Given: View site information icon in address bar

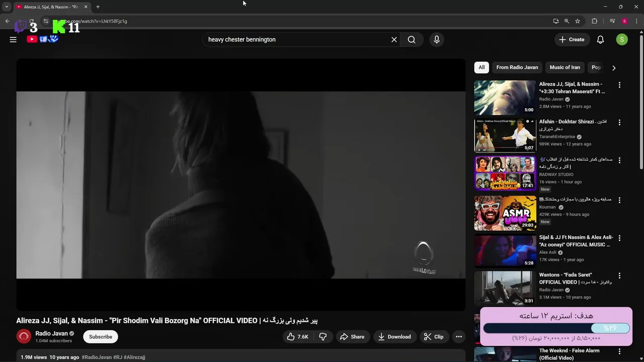Looking at the screenshot, I should [46, 21].
